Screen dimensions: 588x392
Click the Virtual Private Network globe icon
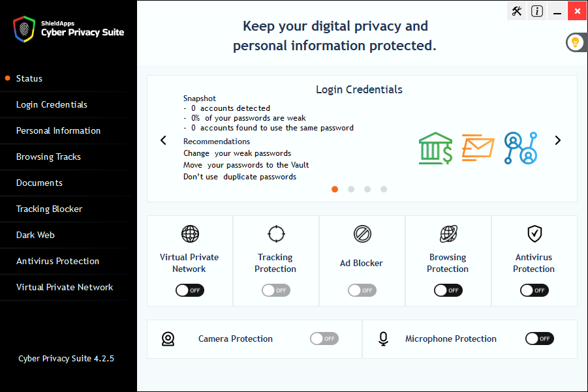click(190, 234)
